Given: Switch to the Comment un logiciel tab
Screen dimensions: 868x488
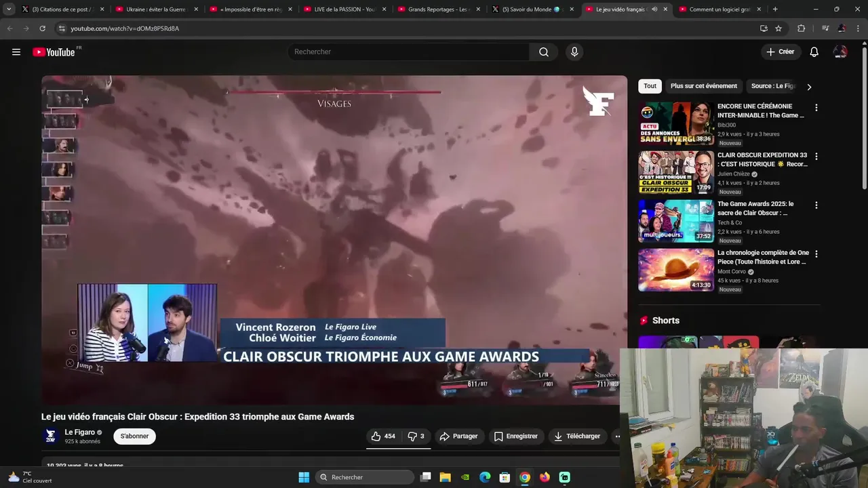Looking at the screenshot, I should point(720,9).
